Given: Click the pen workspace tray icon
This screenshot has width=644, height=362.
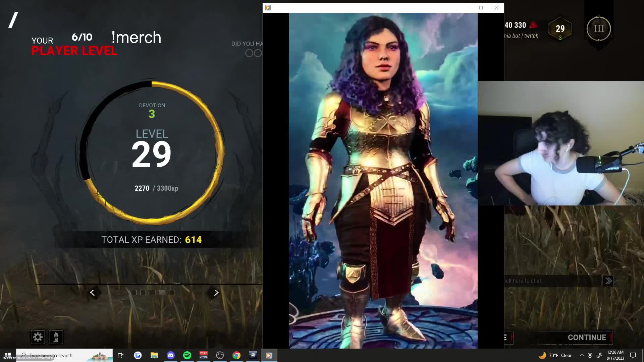Looking at the screenshot, I should click(x=599, y=355).
